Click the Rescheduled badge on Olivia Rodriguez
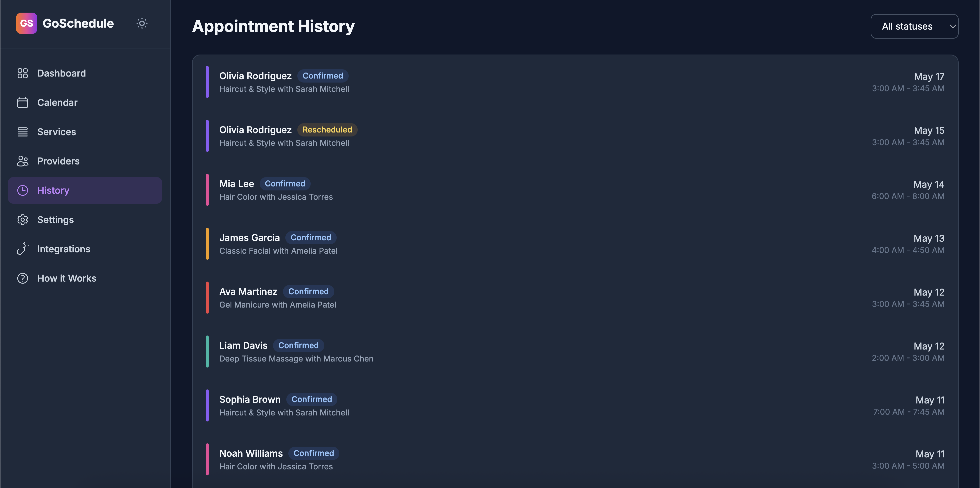The width and height of the screenshot is (980, 488). tap(327, 129)
